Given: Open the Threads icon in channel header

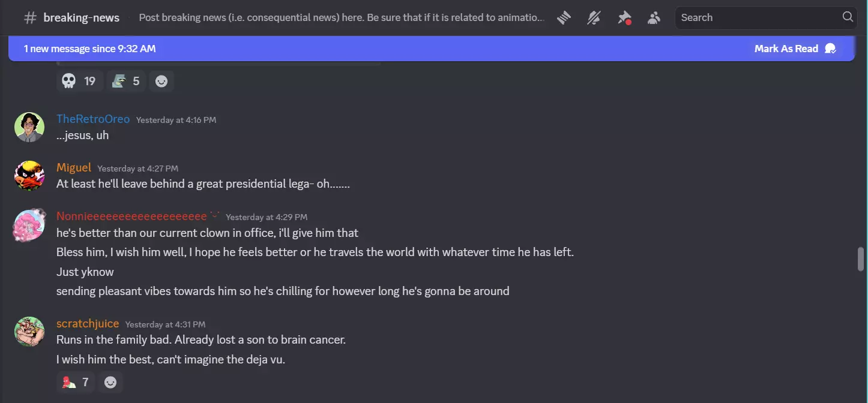Looking at the screenshot, I should tap(563, 18).
